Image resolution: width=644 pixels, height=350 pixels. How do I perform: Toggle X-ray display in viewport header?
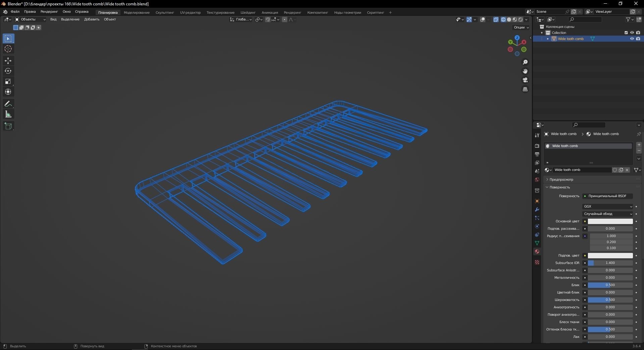496,19
